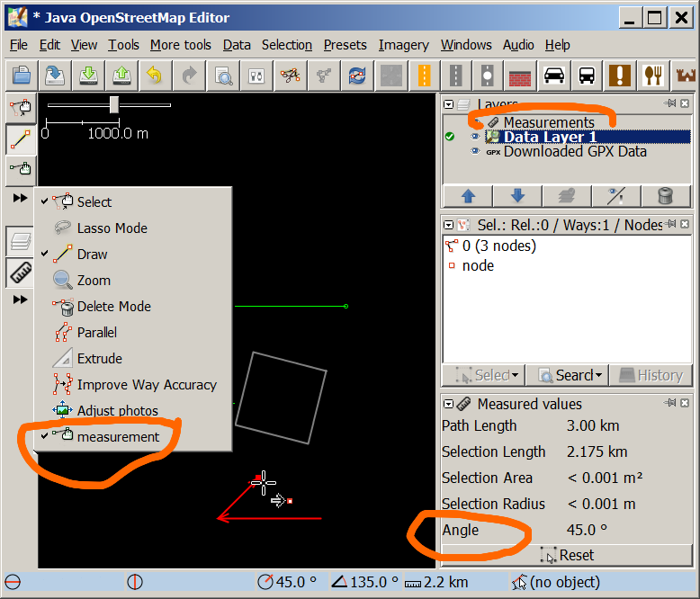Select the '0 (3 nodes)' way row
700x599 pixels.
567,246
